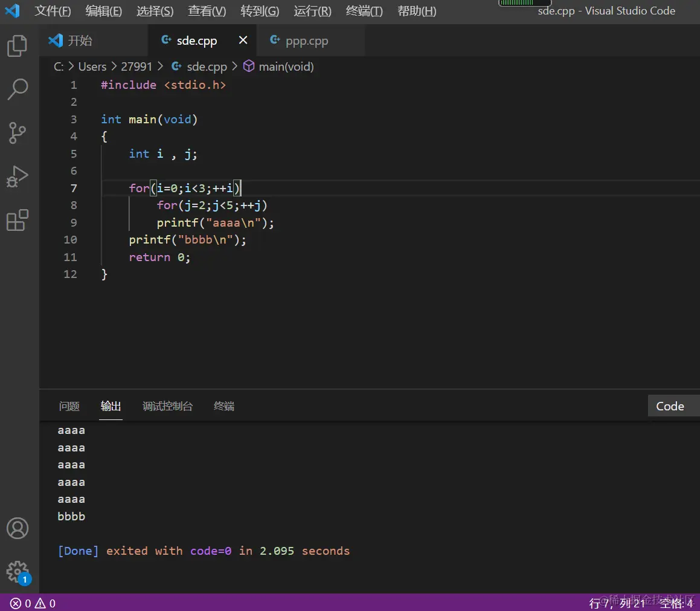Click the VS Code icon on 开始 tab

click(56, 40)
